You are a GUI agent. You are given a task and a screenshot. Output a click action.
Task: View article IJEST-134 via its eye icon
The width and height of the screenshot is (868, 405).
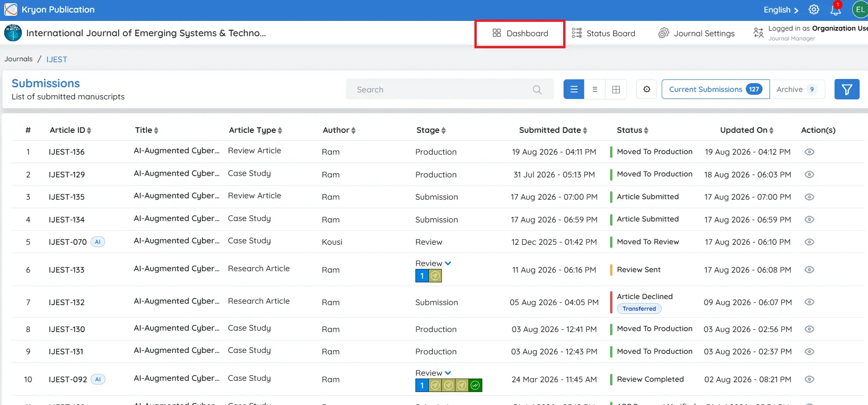coord(809,220)
